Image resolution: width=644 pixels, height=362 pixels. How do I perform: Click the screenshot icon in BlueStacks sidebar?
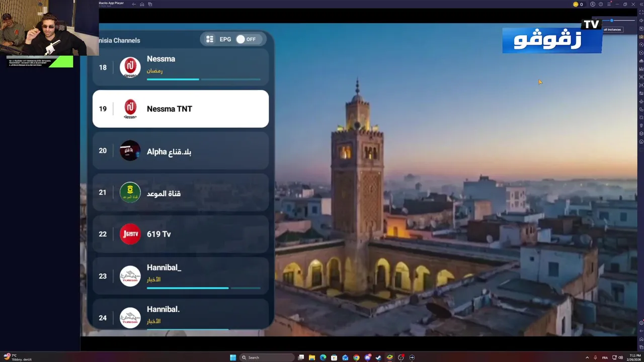(641, 77)
